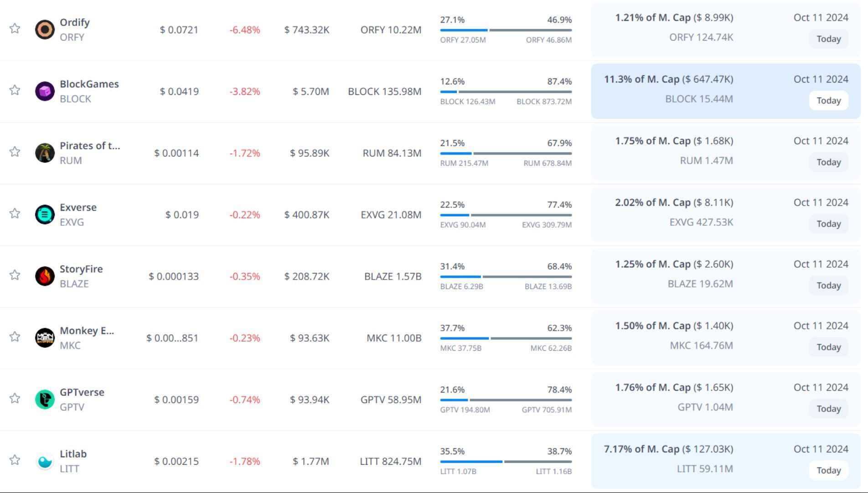Select the Pirates RUM unlock event card
This screenshot has height=493, width=868.
coord(725,153)
